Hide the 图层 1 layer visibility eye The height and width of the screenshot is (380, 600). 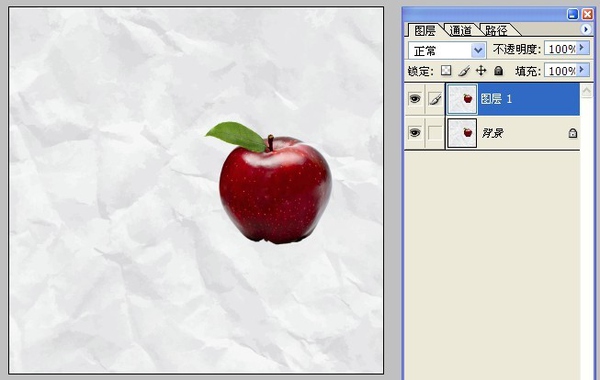tap(415, 99)
